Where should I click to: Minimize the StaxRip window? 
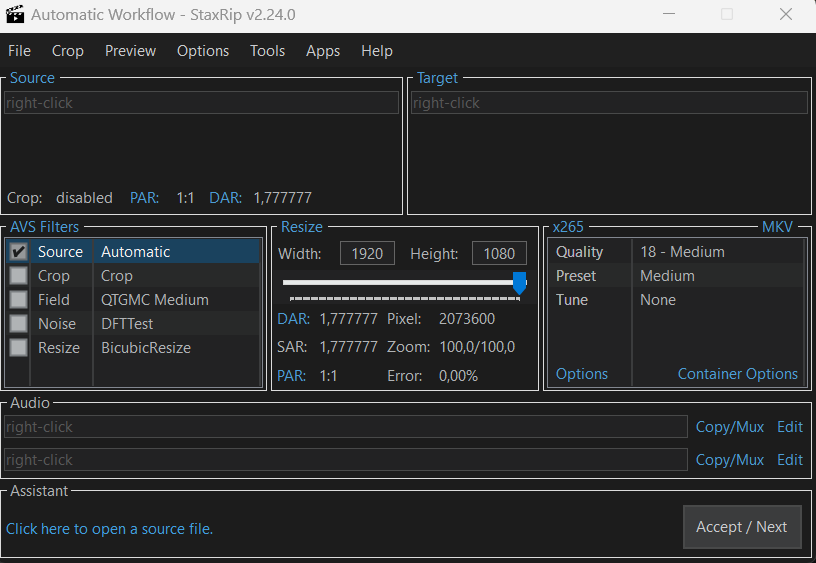pyautogui.click(x=669, y=14)
